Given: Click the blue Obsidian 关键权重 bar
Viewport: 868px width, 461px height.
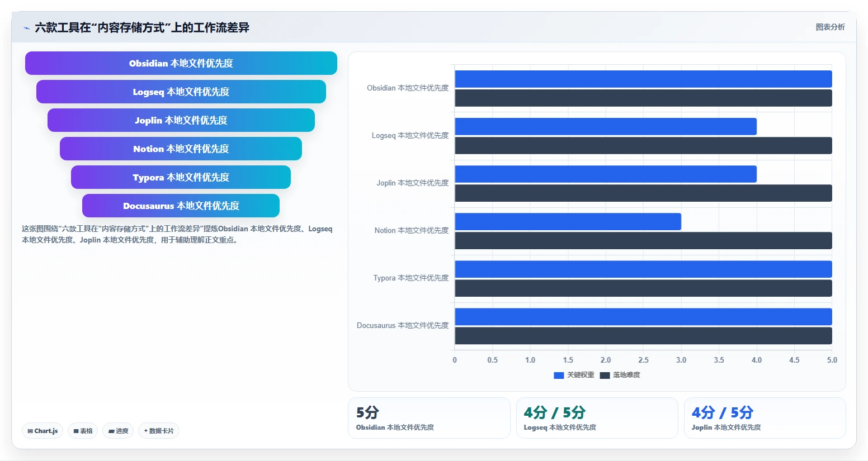Looking at the screenshot, I should 643,79.
